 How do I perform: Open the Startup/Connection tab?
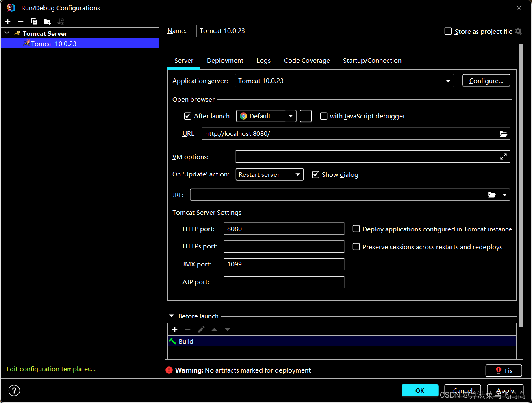pyautogui.click(x=372, y=61)
